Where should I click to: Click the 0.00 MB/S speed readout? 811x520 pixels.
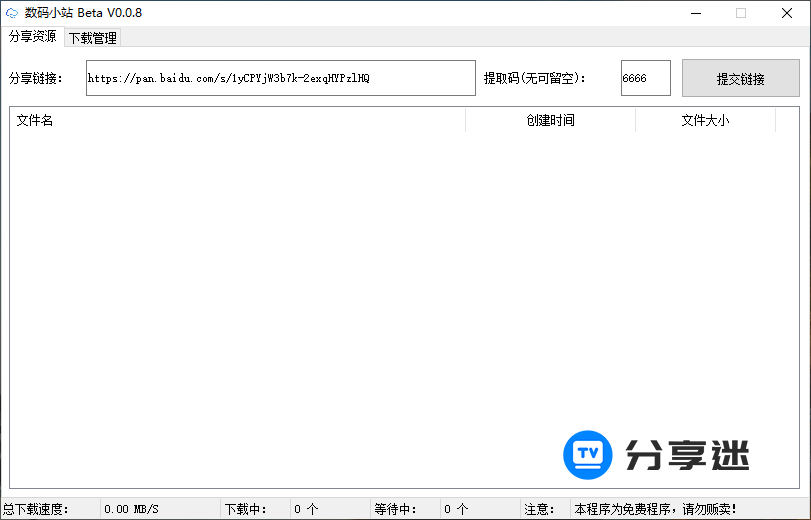(x=132, y=509)
